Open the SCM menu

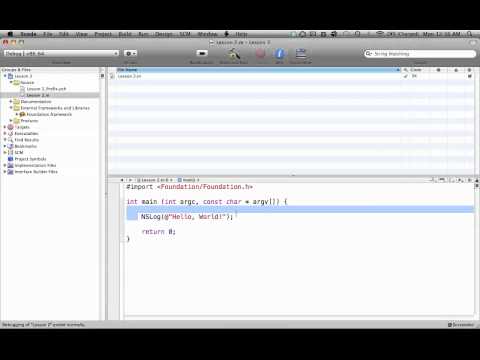coord(185,34)
